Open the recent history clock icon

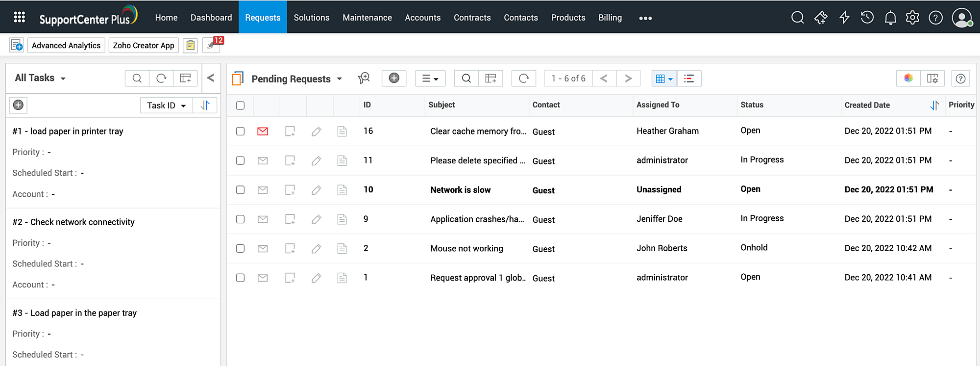pos(867,18)
